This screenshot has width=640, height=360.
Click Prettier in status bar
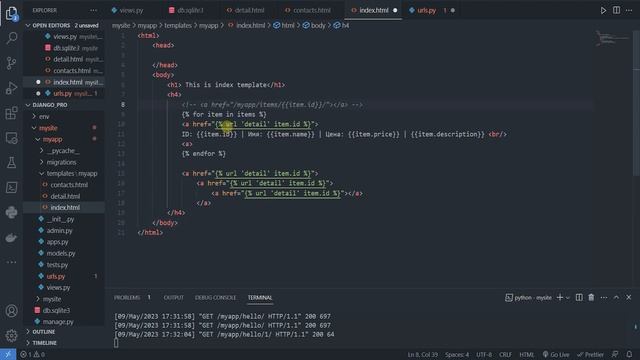click(590, 354)
